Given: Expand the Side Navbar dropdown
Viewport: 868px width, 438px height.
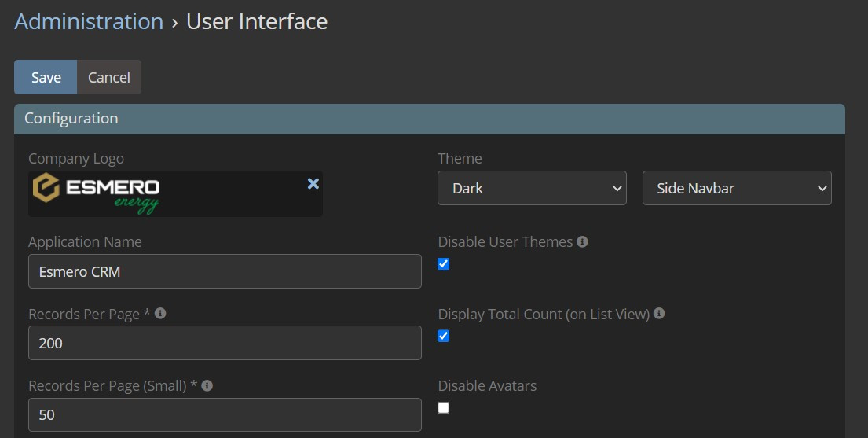Looking at the screenshot, I should [737, 189].
